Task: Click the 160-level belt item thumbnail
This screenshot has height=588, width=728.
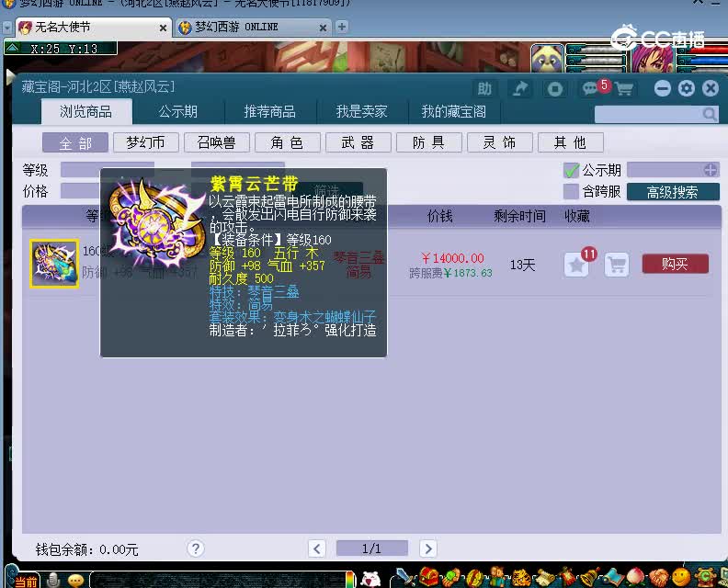Action: click(x=54, y=264)
